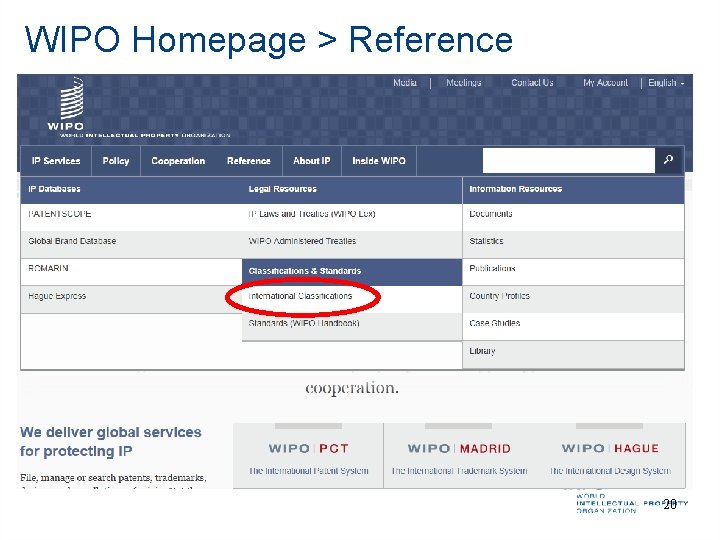Click The International Trademark System text
The width and height of the screenshot is (720, 540).
pyautogui.click(x=459, y=471)
